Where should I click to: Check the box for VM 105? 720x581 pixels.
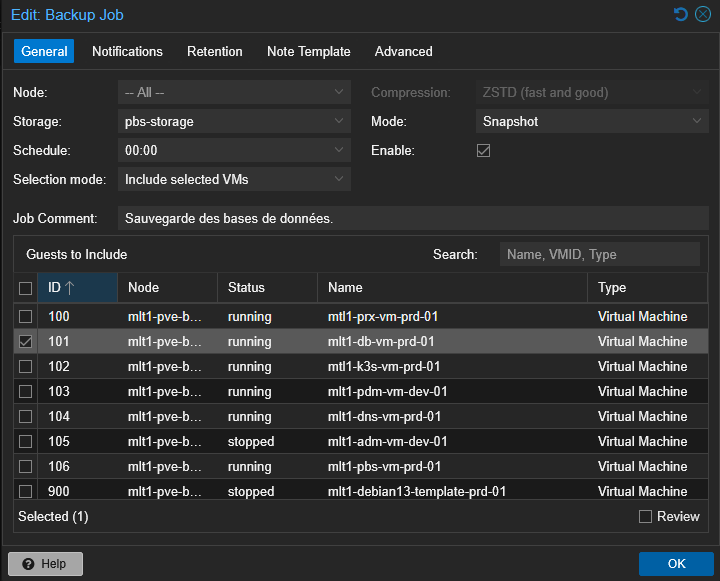pyautogui.click(x=26, y=441)
